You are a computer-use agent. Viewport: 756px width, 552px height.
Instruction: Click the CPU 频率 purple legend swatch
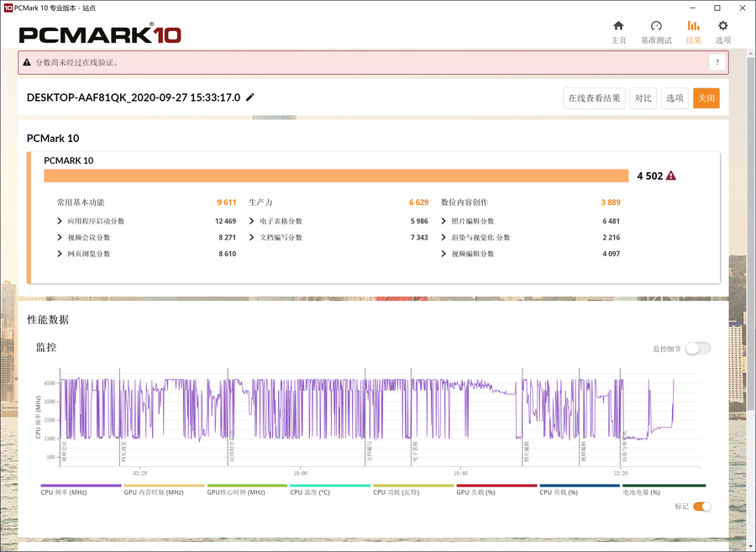(x=81, y=486)
